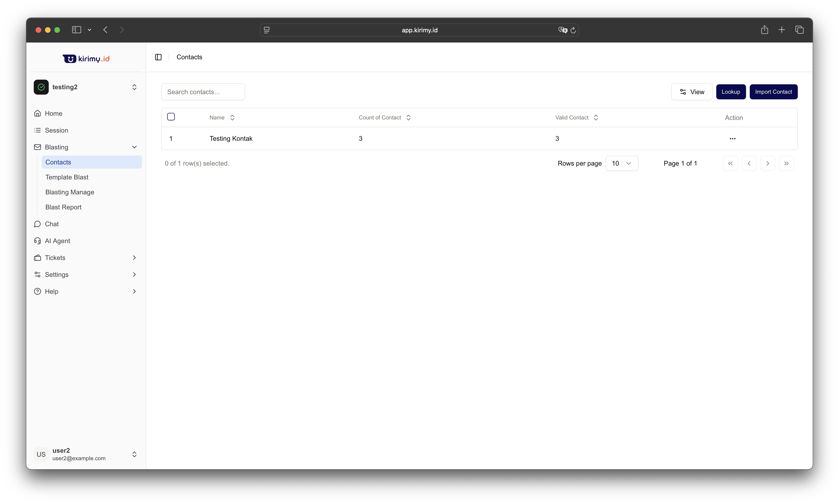Screen dimensions: 839x504
Task: Click the Import Contact button
Action: [x=773, y=92]
